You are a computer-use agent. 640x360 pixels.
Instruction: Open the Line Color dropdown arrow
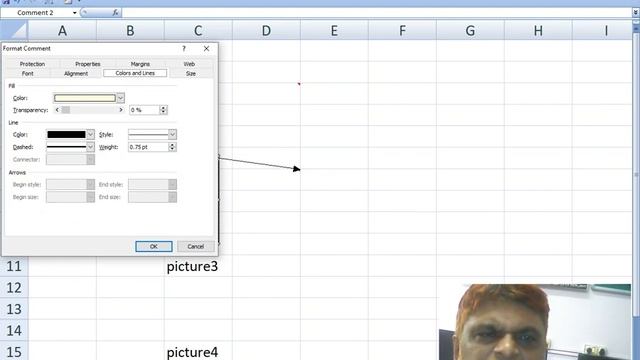coord(90,134)
